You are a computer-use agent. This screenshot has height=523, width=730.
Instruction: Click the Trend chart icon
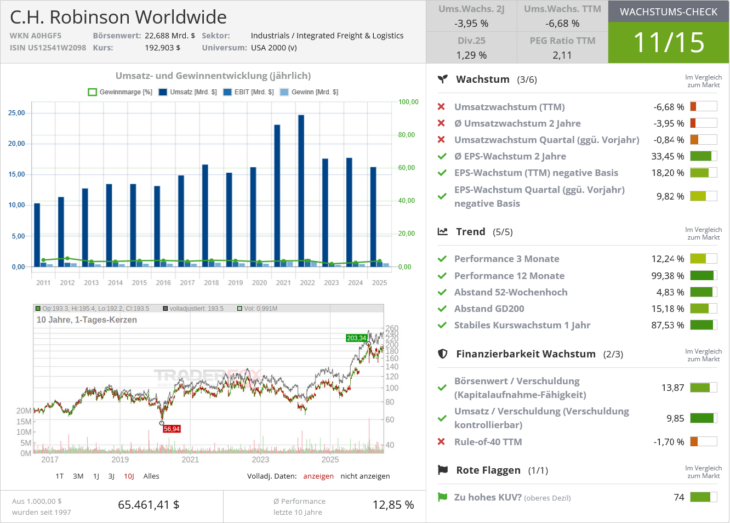click(443, 231)
